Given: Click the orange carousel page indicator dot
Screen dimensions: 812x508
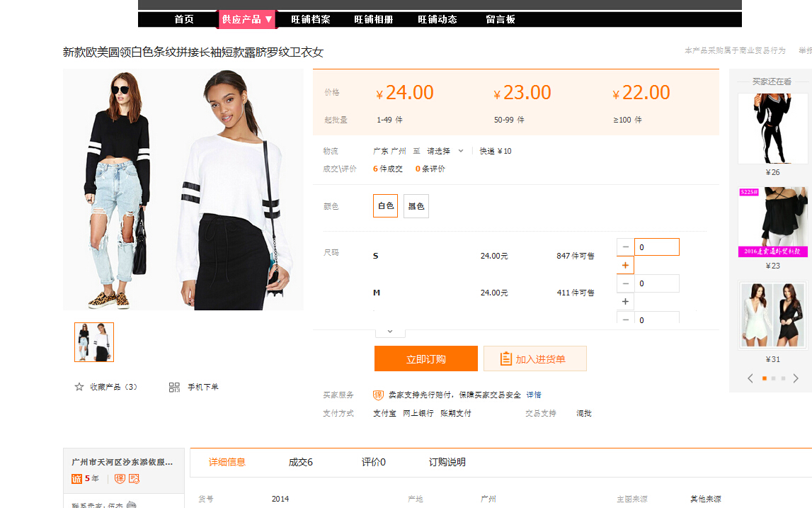Looking at the screenshot, I should (x=765, y=378).
